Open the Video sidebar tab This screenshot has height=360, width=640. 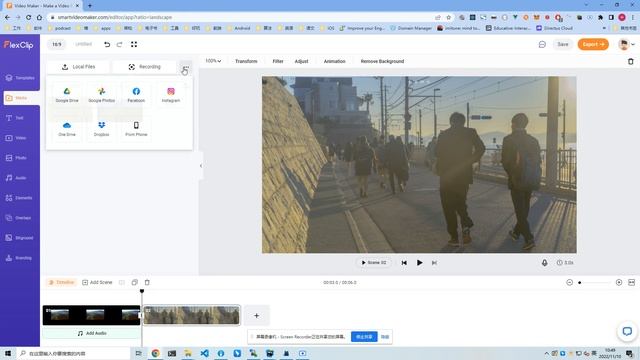20,138
